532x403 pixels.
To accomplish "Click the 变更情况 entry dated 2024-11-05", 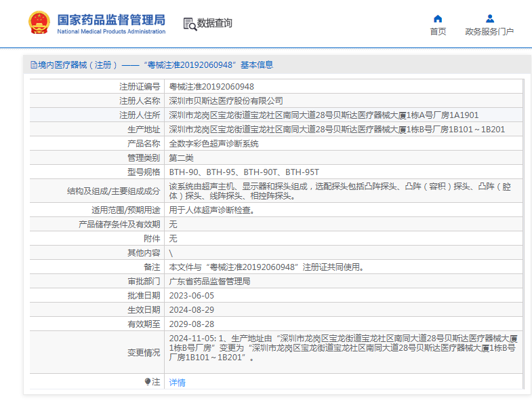I will coord(344,347).
